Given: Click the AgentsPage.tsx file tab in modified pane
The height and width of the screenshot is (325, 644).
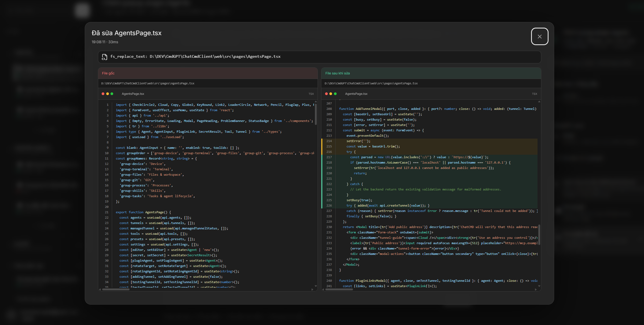Looking at the screenshot, I should (356, 94).
